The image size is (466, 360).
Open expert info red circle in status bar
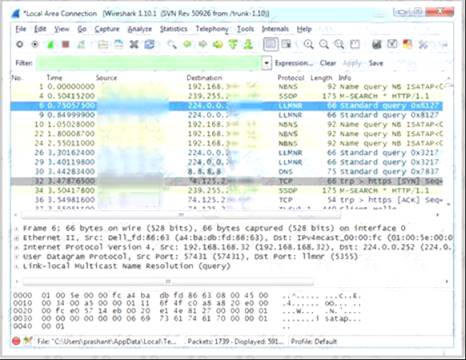pos(16,341)
